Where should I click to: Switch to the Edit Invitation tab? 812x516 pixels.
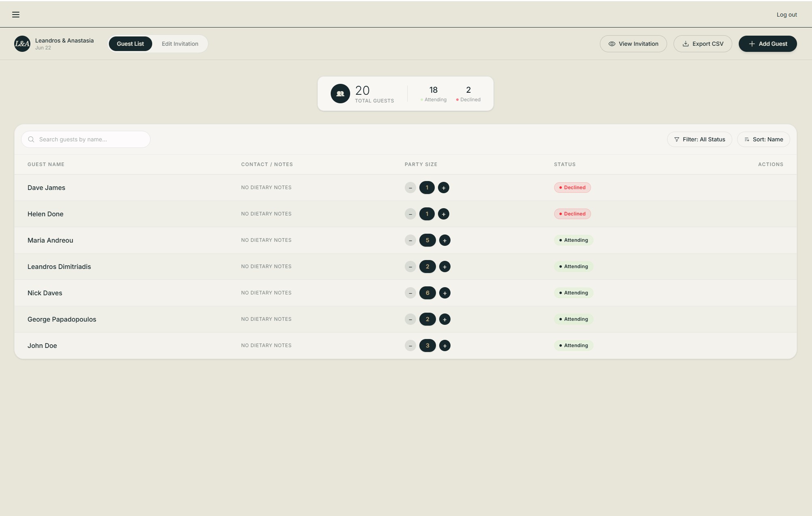coord(180,44)
